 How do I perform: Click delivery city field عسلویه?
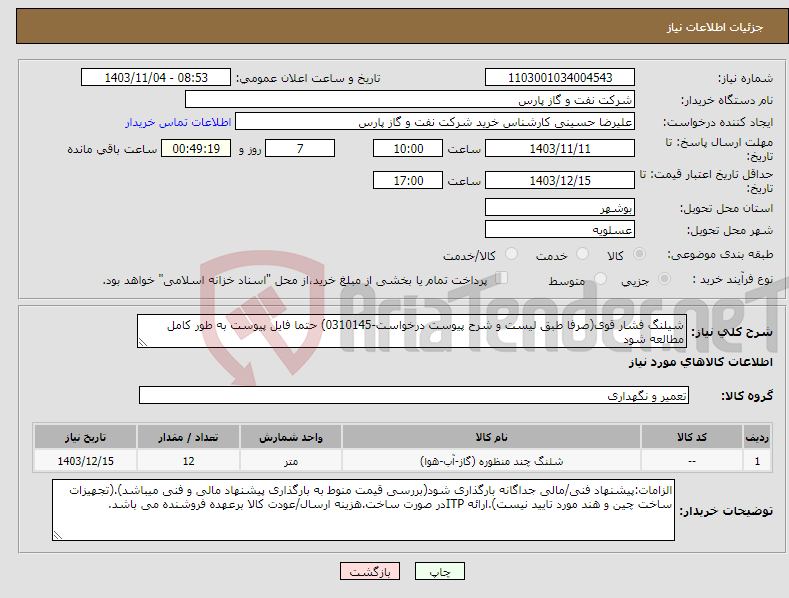(560, 230)
